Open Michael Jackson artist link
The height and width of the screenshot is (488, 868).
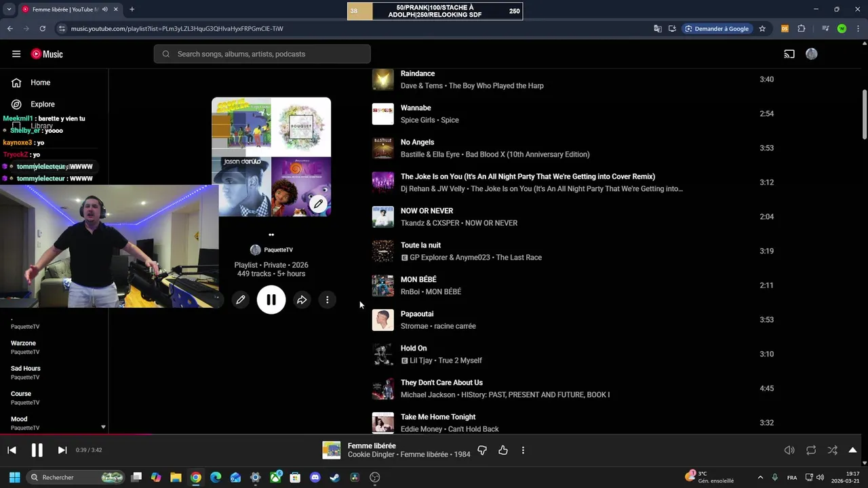point(429,394)
